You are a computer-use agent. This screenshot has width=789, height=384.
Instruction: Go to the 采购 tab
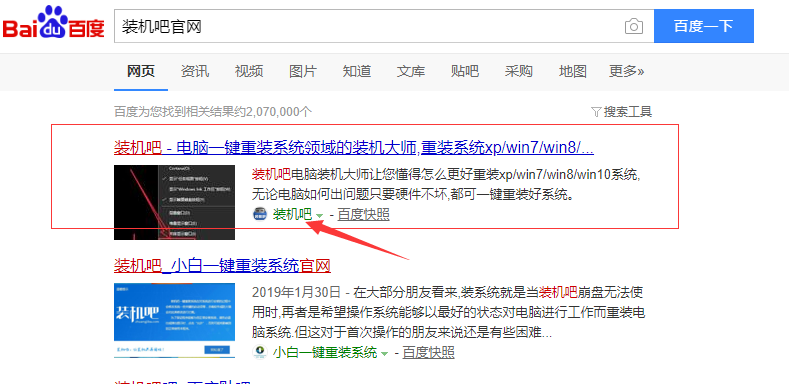518,71
